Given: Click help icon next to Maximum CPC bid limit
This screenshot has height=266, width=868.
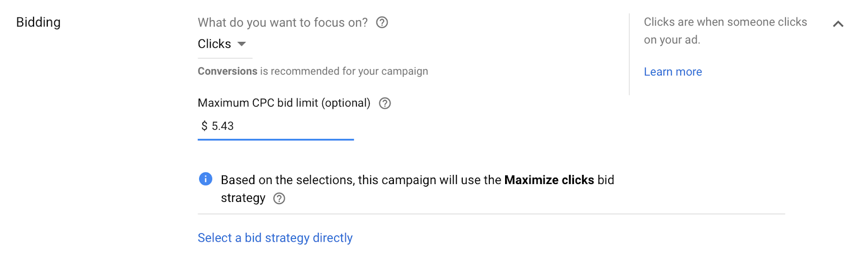Looking at the screenshot, I should coord(385,103).
